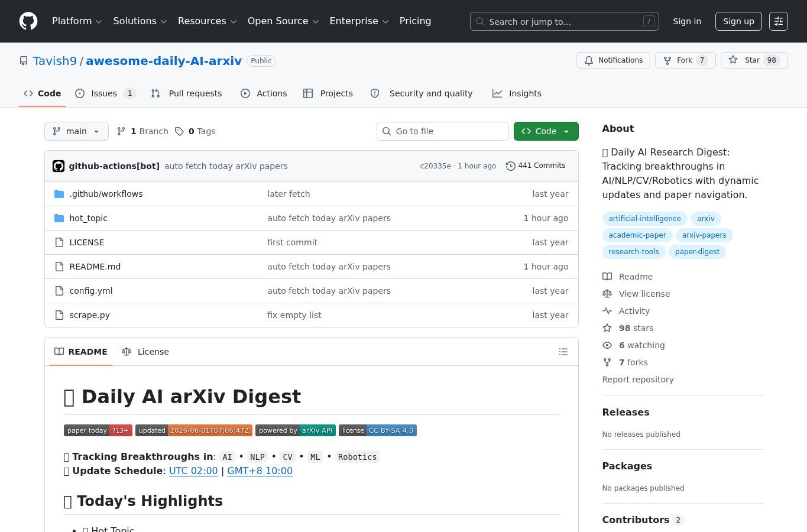Open the Tavish9 owner profile link
The image size is (807, 532).
point(55,61)
